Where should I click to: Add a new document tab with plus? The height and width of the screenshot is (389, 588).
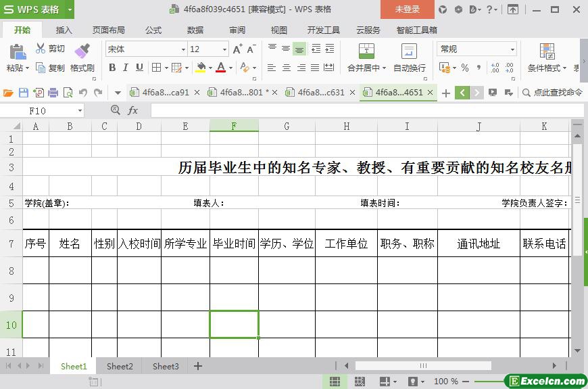coord(446,93)
